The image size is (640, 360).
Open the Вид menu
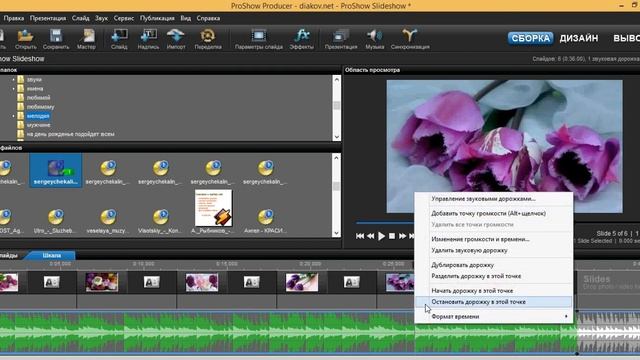tap(186, 18)
